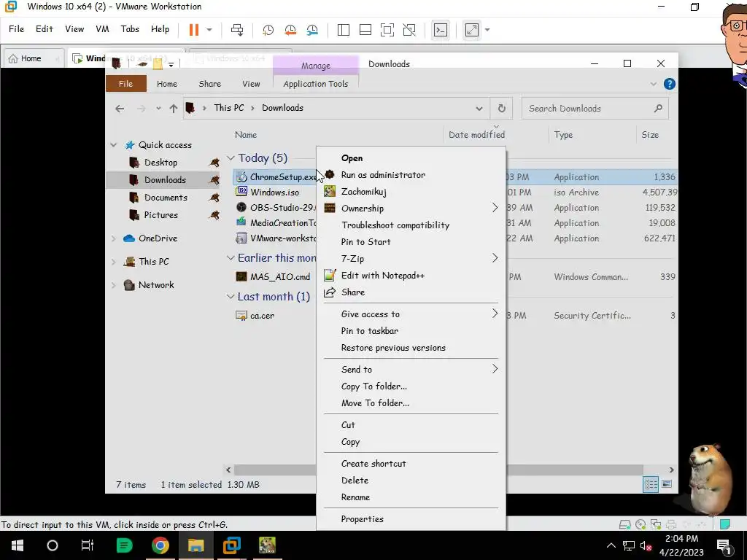747x560 pixels.
Task: Click the Up one level arrow
Action: (174, 109)
